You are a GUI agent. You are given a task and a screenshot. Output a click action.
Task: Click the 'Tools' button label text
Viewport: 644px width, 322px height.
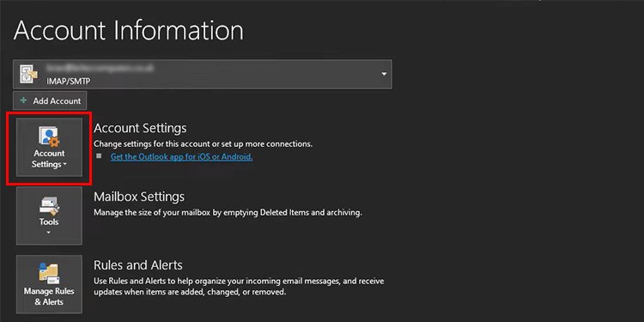tap(49, 222)
